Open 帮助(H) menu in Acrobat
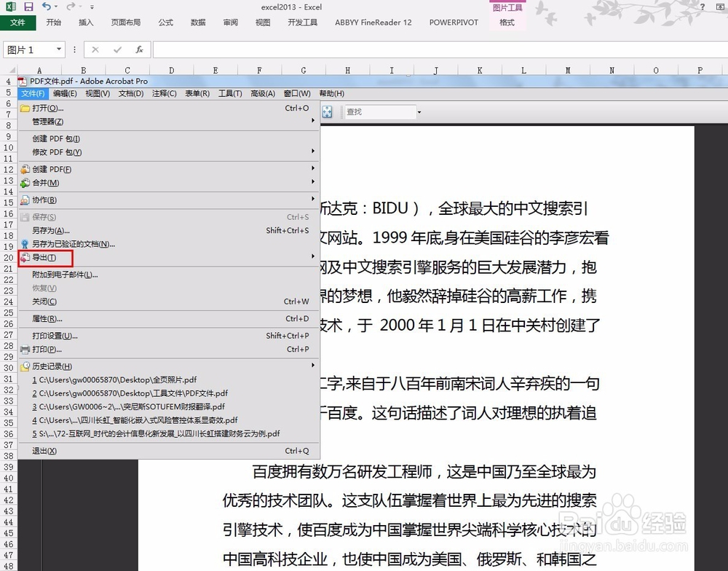 (x=331, y=93)
